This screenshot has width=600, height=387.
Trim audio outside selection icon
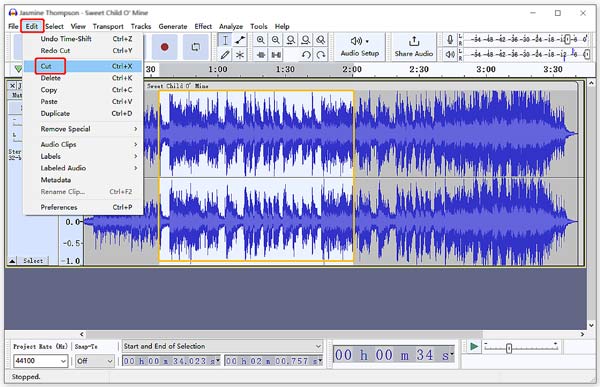[x=261, y=55]
